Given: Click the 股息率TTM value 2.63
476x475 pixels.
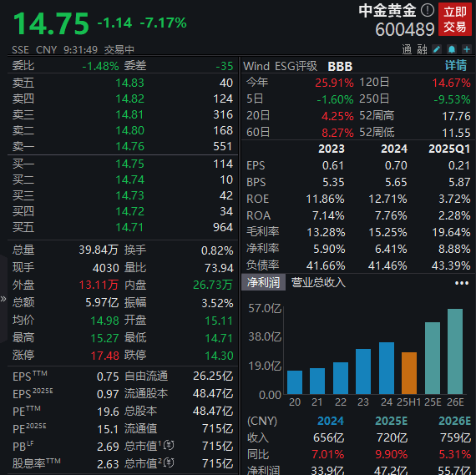Looking at the screenshot, I should click(x=108, y=464).
